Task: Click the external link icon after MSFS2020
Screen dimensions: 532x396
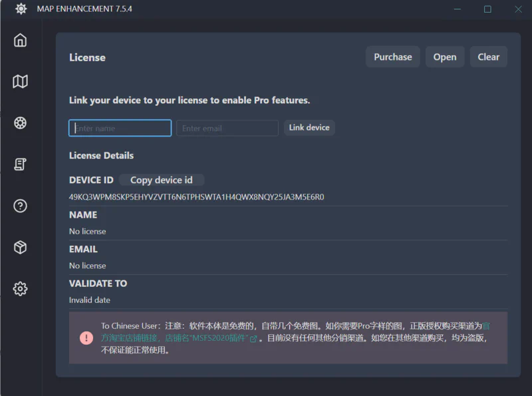Action: (x=253, y=339)
